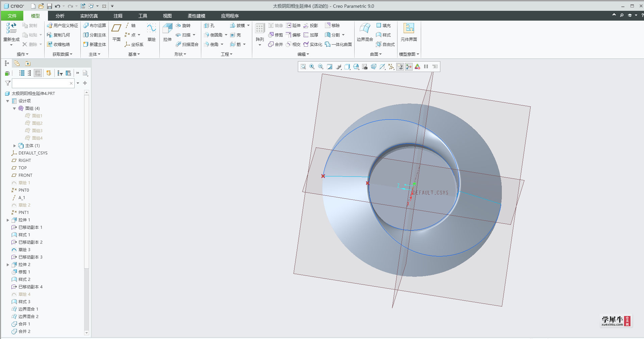
Task: Click the Fill (填充) surface tool
Action: (383, 25)
